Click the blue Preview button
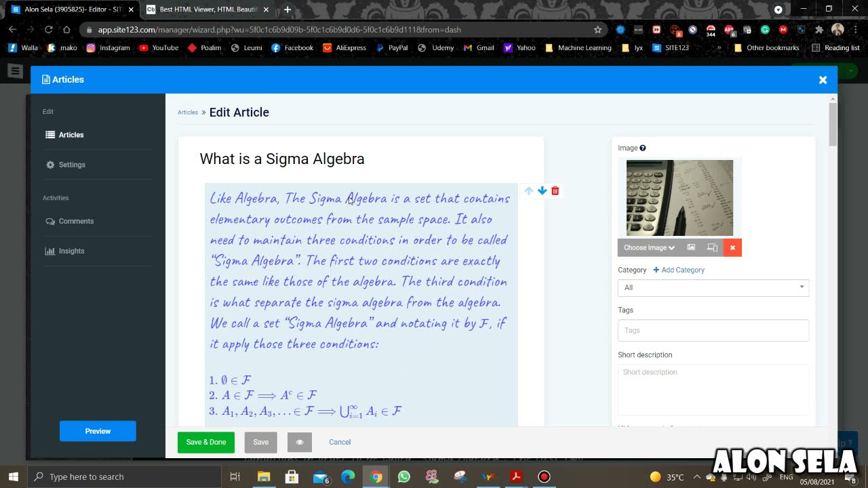The height and width of the screenshot is (488, 868). pyautogui.click(x=98, y=431)
